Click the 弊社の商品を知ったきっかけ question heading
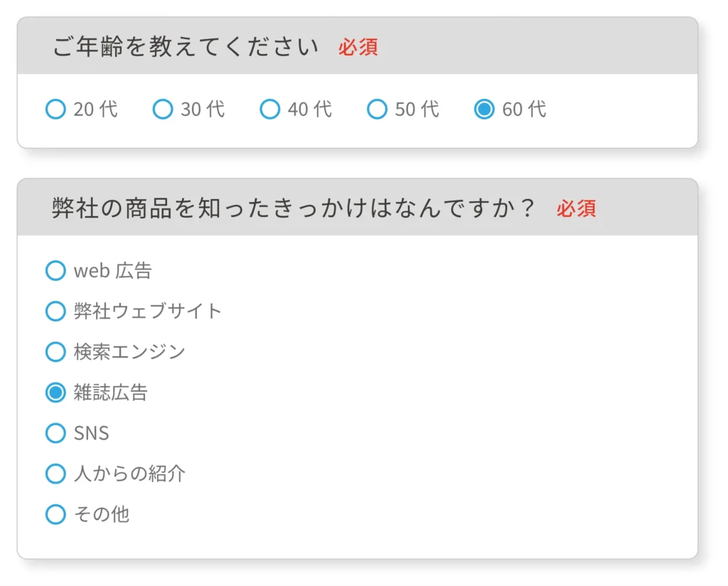Viewport: 728px width, 586px height. point(292,209)
